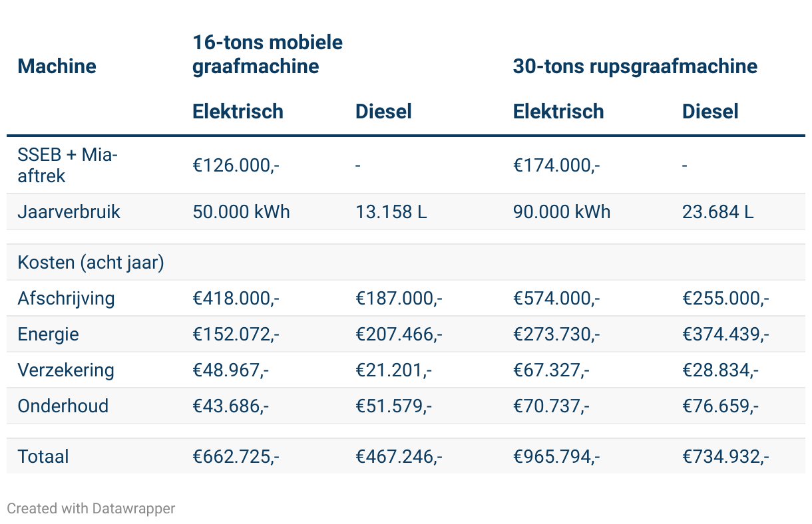This screenshot has width=812, height=524.
Task: Click the €187.000,- Afschrijving cell
Action: point(399,299)
